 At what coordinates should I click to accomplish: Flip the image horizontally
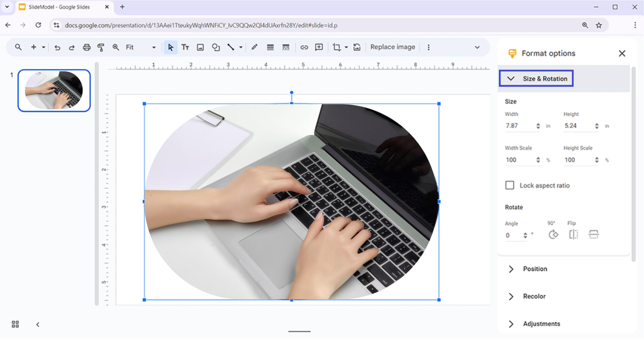573,234
